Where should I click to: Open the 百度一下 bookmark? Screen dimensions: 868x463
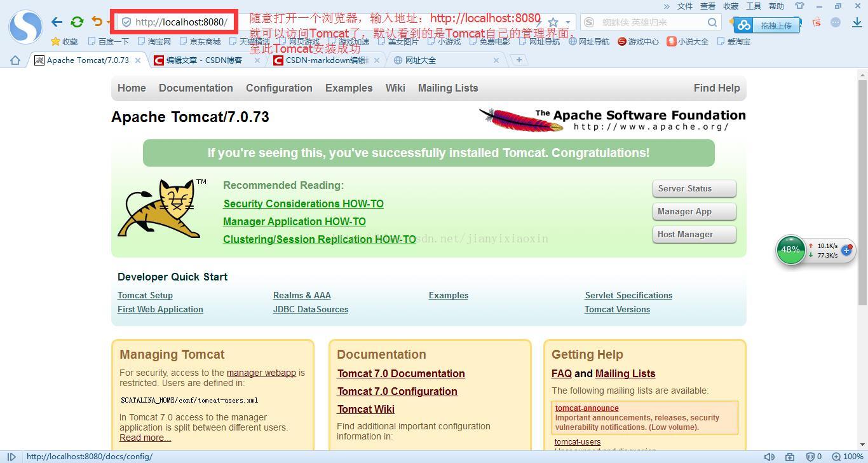(108, 41)
